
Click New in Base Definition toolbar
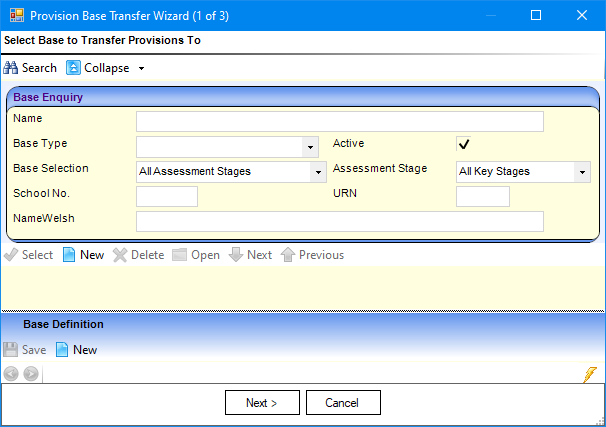pyautogui.click(x=63, y=350)
